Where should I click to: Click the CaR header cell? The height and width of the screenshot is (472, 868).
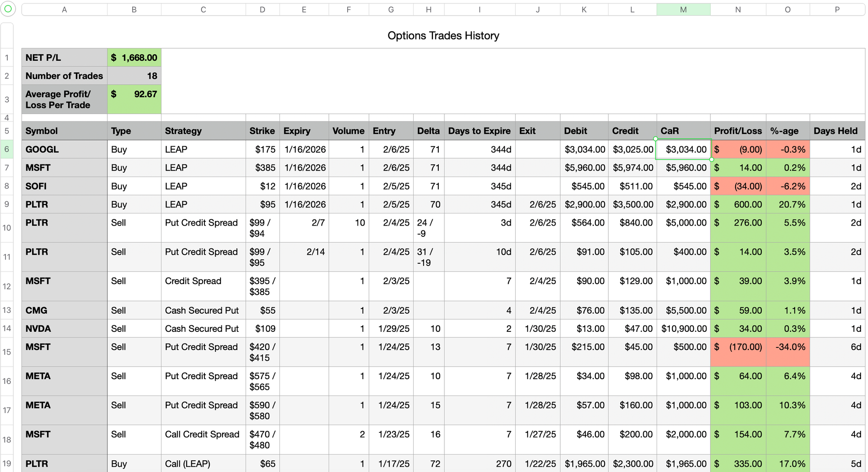point(684,131)
